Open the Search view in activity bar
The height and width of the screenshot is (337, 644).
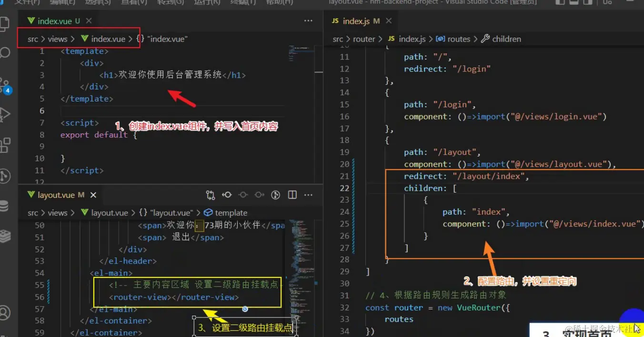tap(5, 52)
